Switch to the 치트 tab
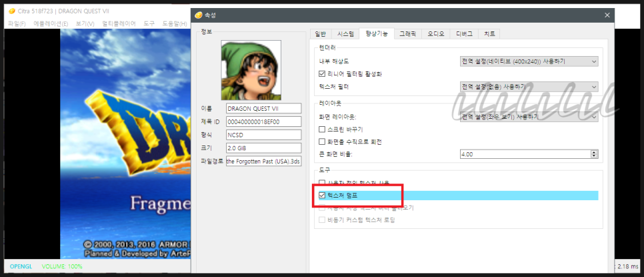This screenshot has width=644, height=277. pos(489,34)
